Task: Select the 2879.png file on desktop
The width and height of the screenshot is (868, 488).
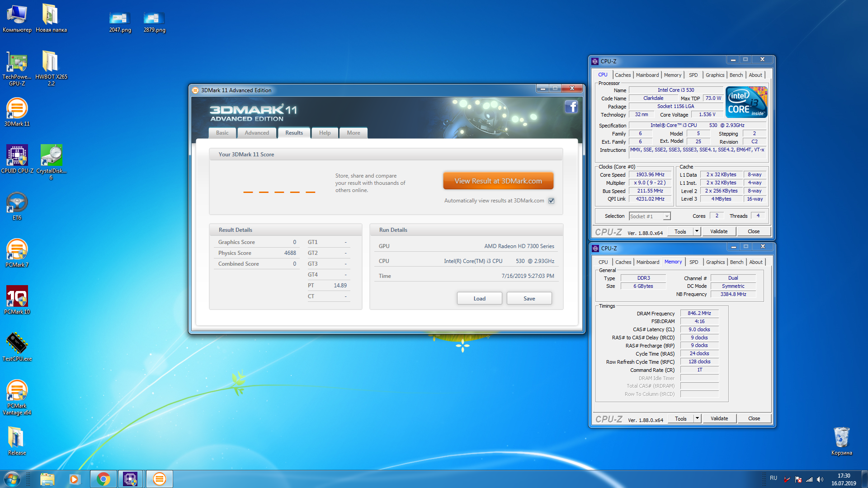Action: 154,23
